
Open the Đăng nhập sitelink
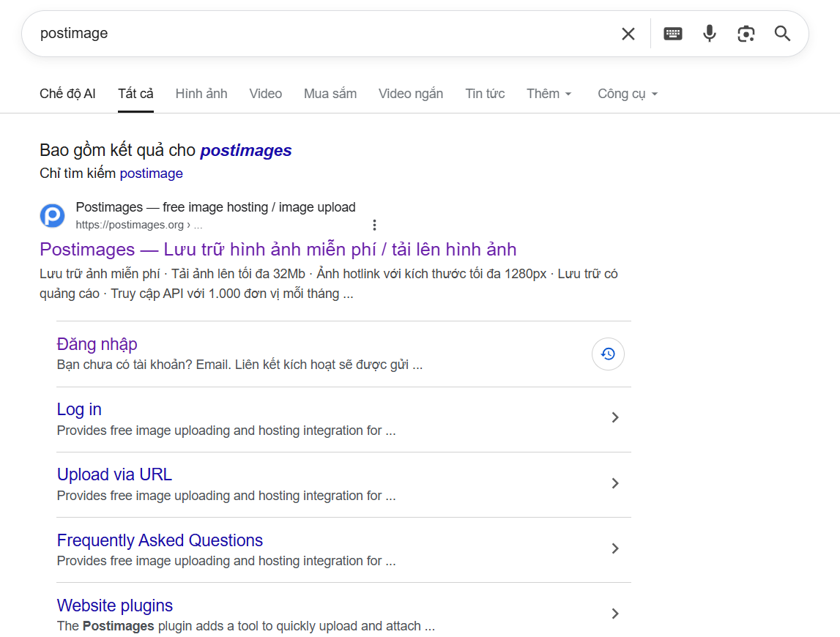[97, 344]
